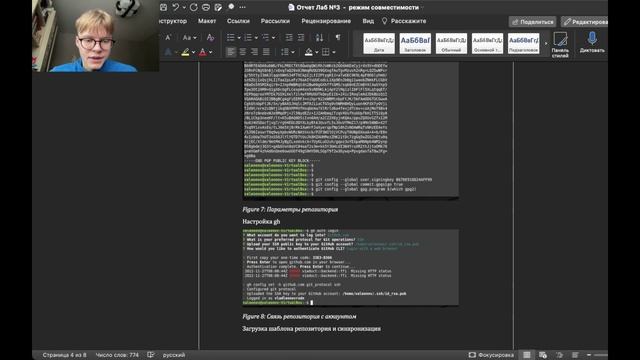
Task: Open the Макет ribbon tab
Action: click(207, 21)
